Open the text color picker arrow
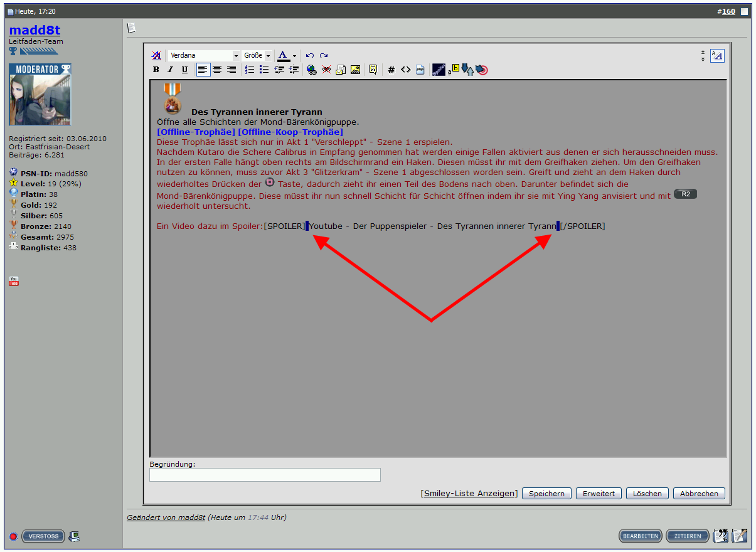Viewport: 756px width, 552px height. (x=294, y=56)
